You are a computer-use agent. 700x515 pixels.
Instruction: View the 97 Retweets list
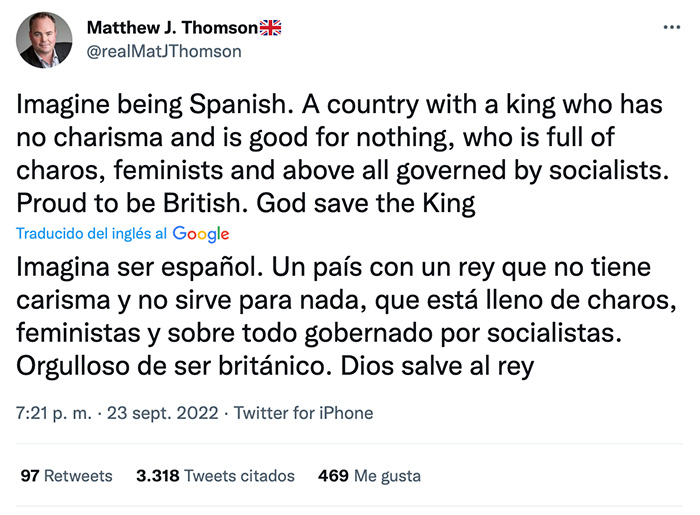67,476
